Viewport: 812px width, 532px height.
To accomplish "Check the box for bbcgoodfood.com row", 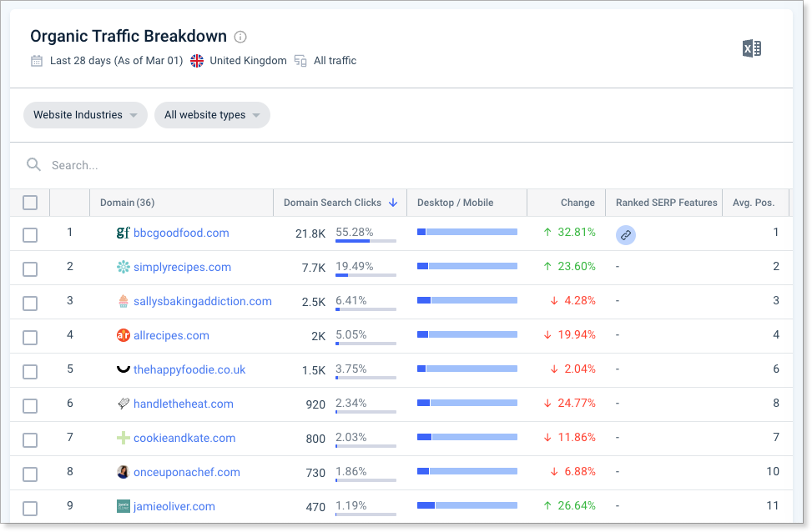I will (x=30, y=235).
